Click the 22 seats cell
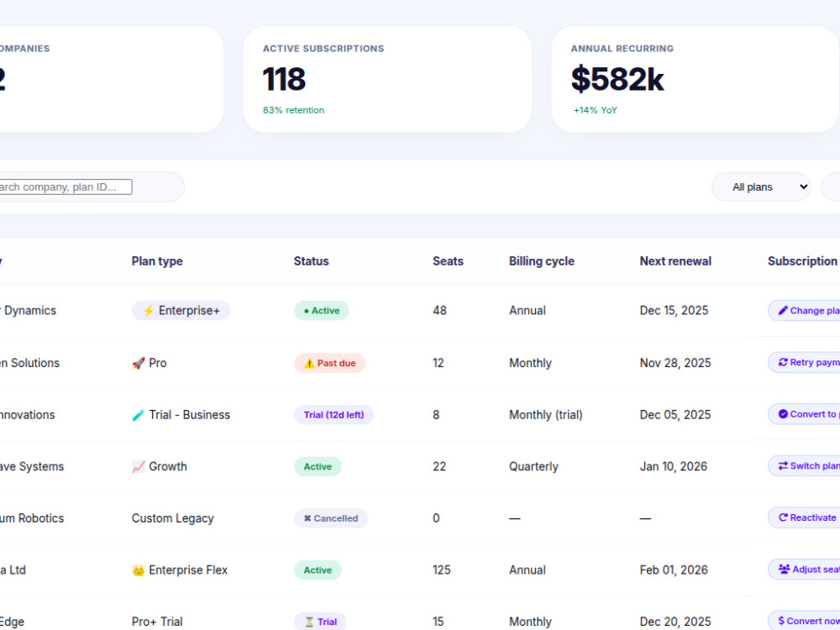Image resolution: width=840 pixels, height=630 pixels. pyautogui.click(x=439, y=466)
